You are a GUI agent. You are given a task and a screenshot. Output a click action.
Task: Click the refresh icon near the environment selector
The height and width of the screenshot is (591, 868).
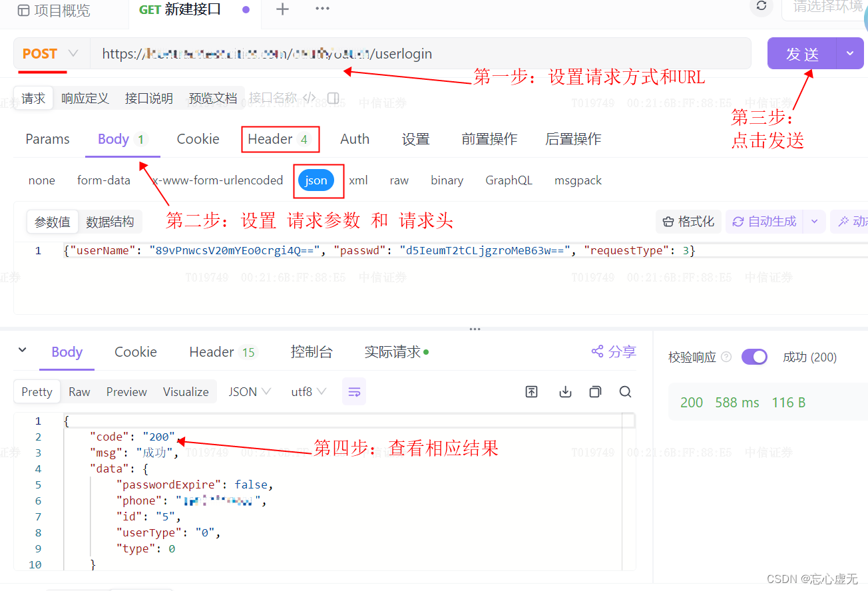pos(761,6)
